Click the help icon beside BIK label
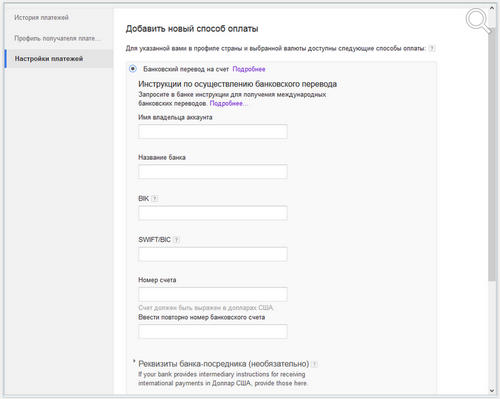 154,198
